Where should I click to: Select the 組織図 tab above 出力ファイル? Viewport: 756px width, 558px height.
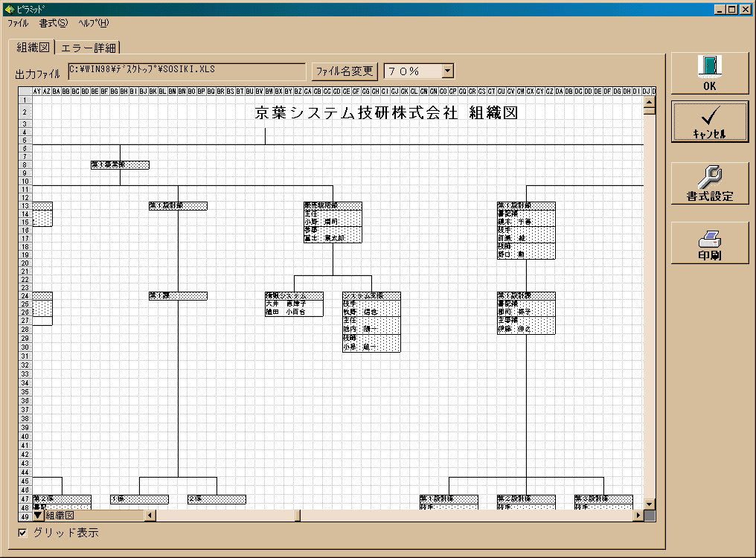33,48
